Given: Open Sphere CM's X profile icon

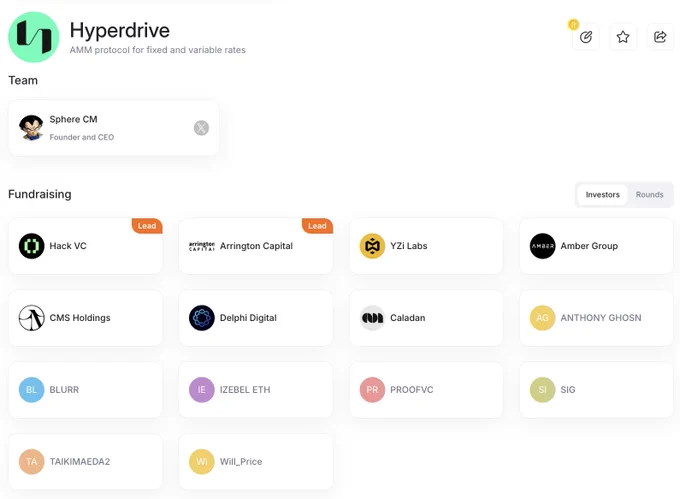Looking at the screenshot, I should pyautogui.click(x=201, y=128).
